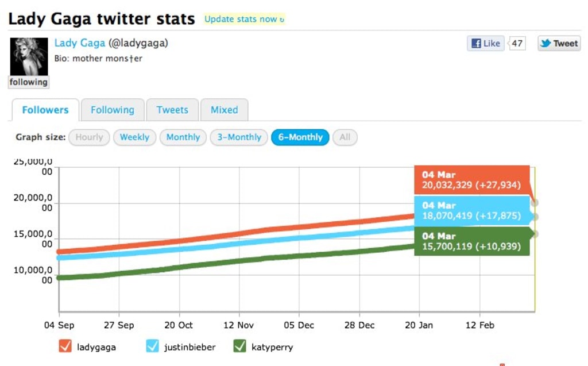Choose the 3-Monthly graph size
Viewport: 588px width, 366px height.
[x=239, y=137]
